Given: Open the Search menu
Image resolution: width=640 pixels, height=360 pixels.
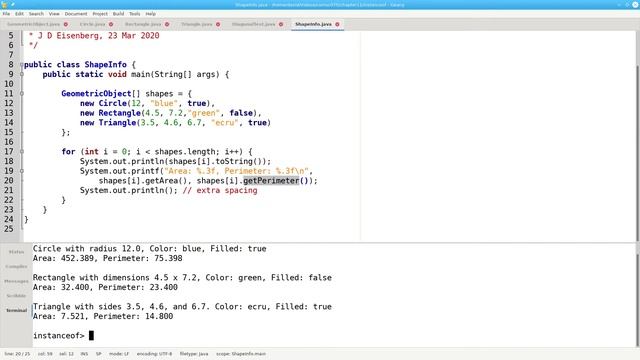Looking at the screenshot, I should click(x=36, y=14).
